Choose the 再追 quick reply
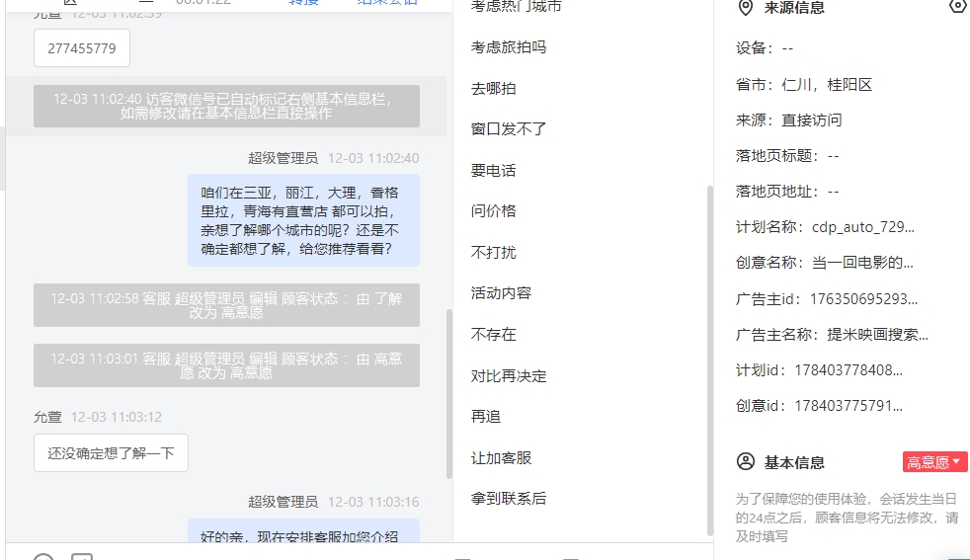Screen dimensions: 970x560 [x=486, y=417]
